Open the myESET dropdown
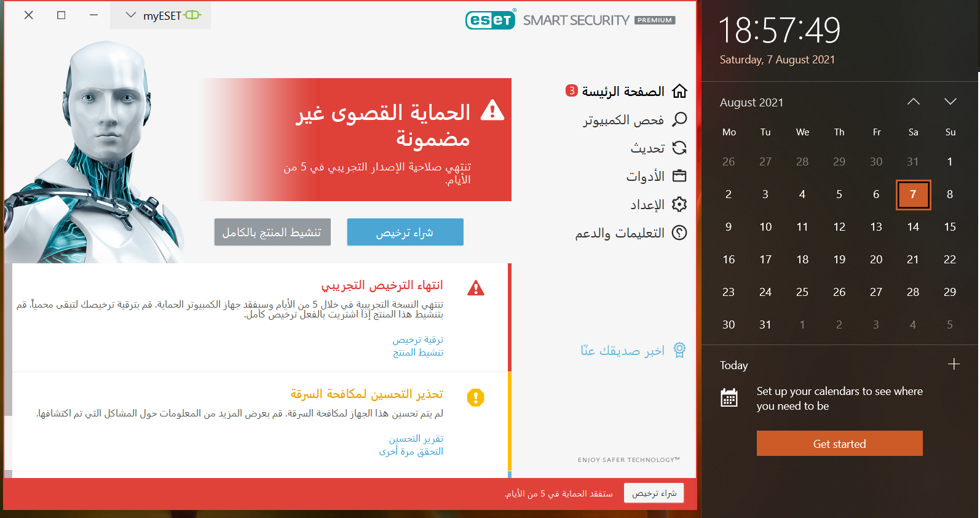Image resolution: width=980 pixels, height=518 pixels. click(x=160, y=15)
